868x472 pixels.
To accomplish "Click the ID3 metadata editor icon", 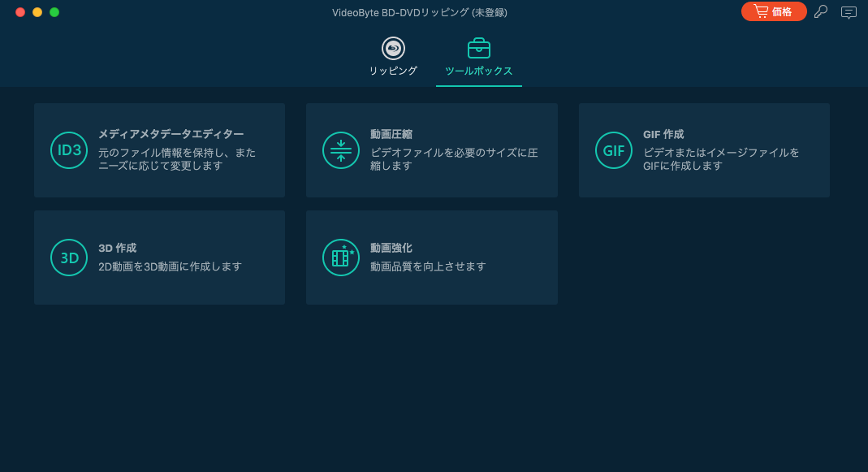I will point(69,150).
